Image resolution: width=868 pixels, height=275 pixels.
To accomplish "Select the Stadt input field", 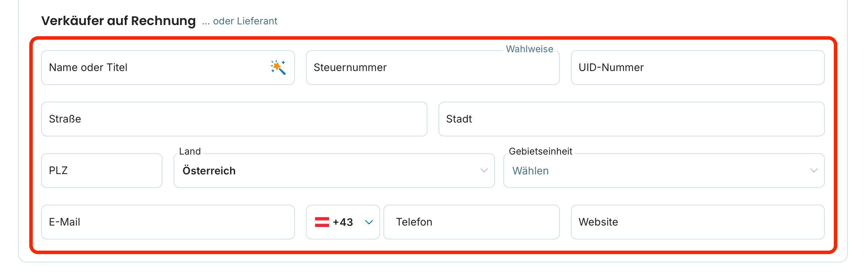I will point(631,119).
